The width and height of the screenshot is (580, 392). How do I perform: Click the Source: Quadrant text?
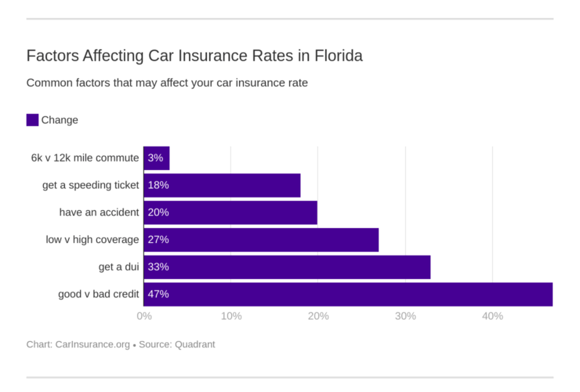[x=176, y=344]
